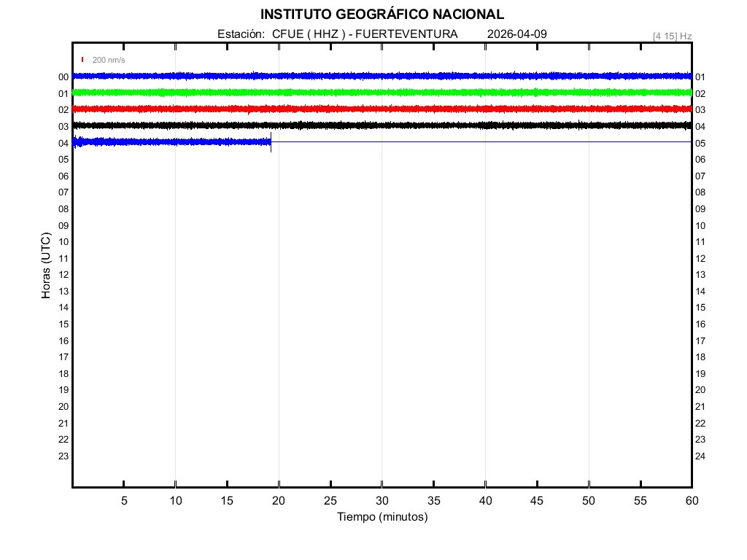747x560 pixels.
Task: Click the red 200 nm/s scale bar
Action: (x=82, y=60)
